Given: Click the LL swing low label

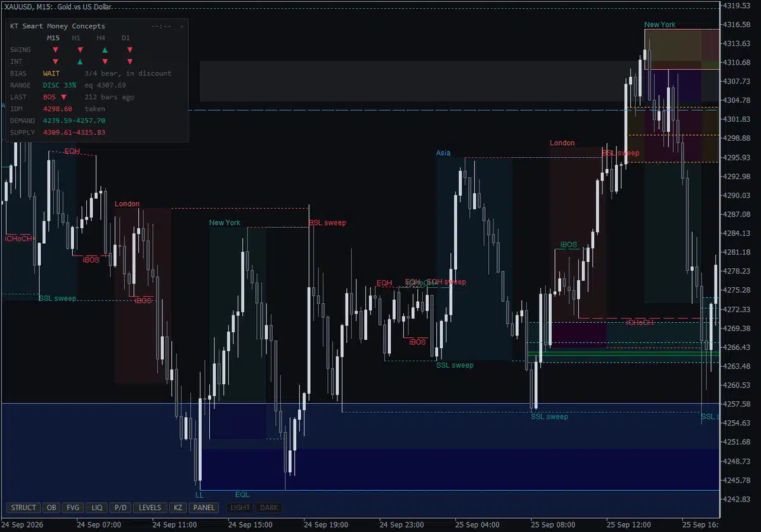Looking at the screenshot, I should click(x=200, y=494).
